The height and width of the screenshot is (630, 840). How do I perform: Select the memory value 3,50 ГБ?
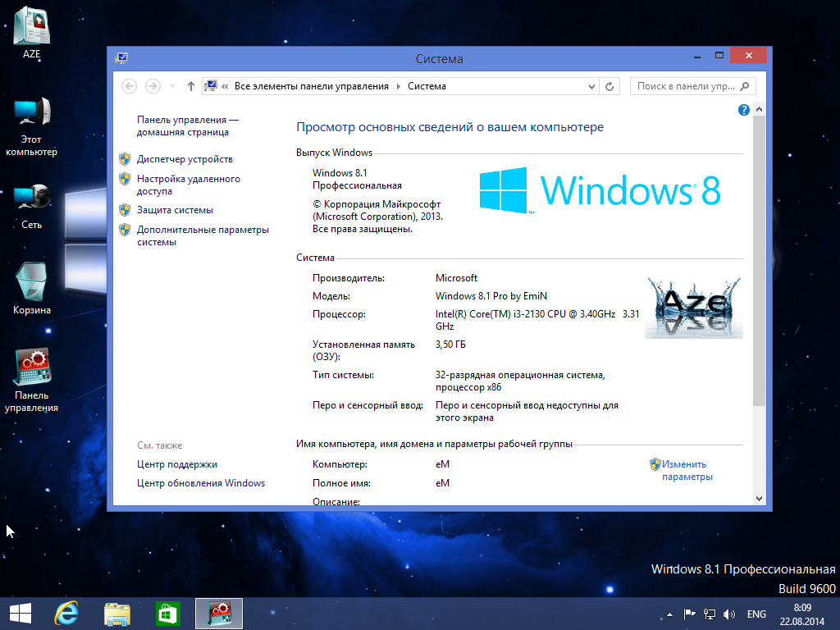(450, 345)
